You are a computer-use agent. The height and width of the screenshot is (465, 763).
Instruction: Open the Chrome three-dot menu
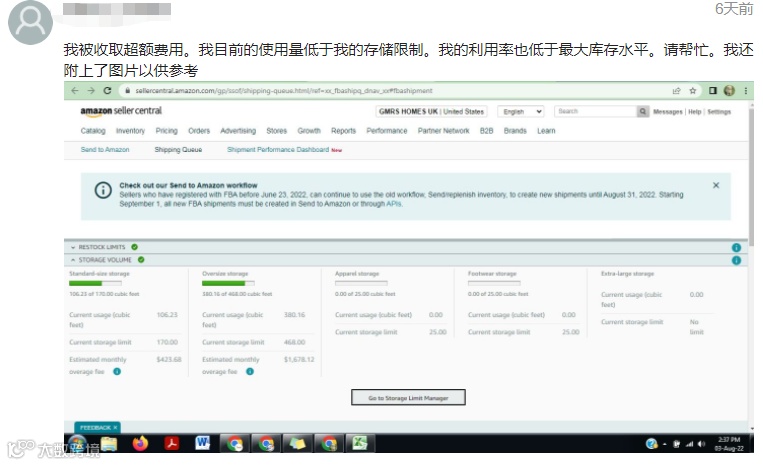click(745, 90)
